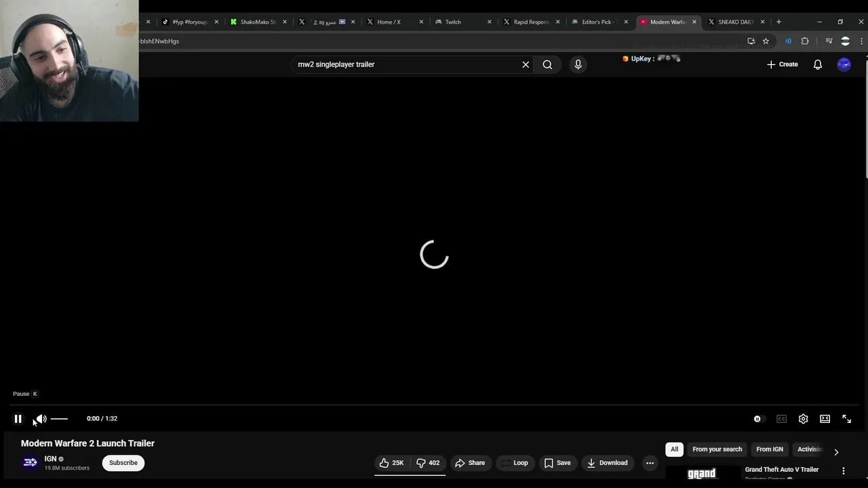
Task: Open the Create menu
Action: (x=782, y=64)
